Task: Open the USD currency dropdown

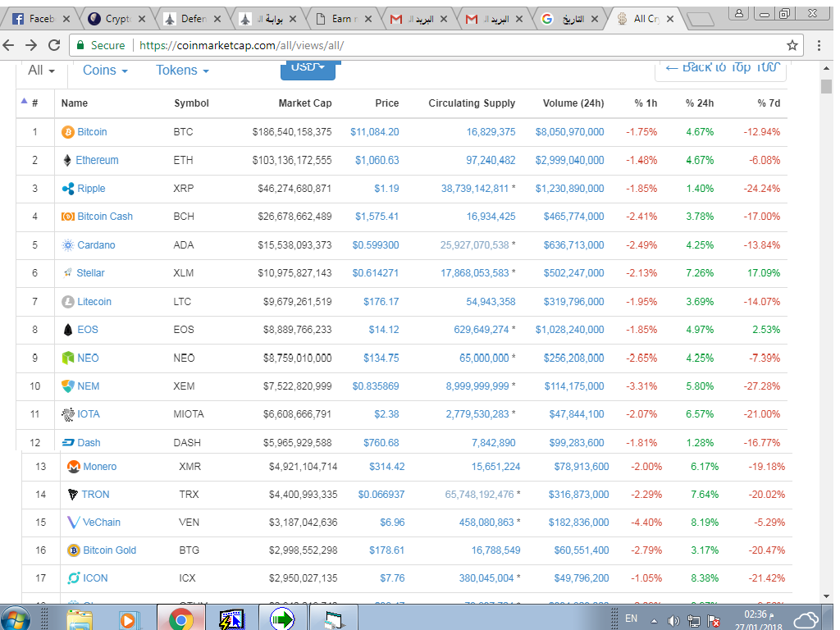Action: click(x=308, y=69)
